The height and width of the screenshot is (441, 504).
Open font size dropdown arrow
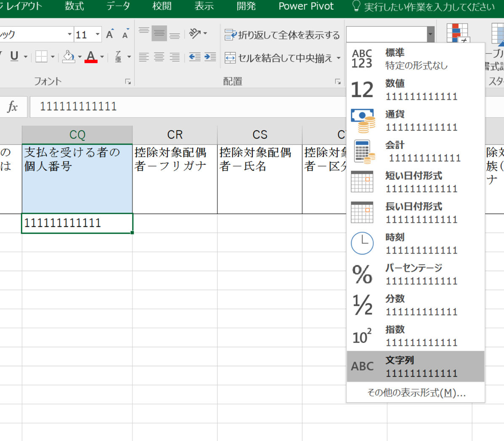(98, 34)
